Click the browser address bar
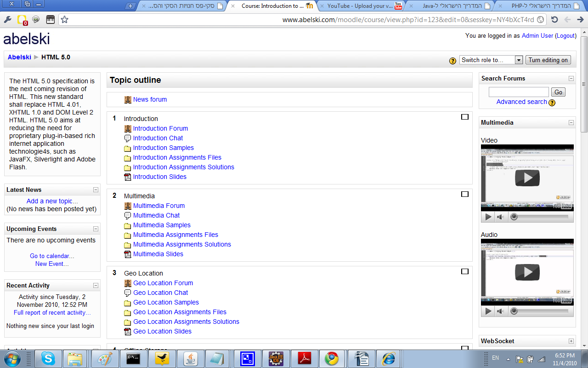The image size is (588, 368). pyautogui.click(x=303, y=19)
